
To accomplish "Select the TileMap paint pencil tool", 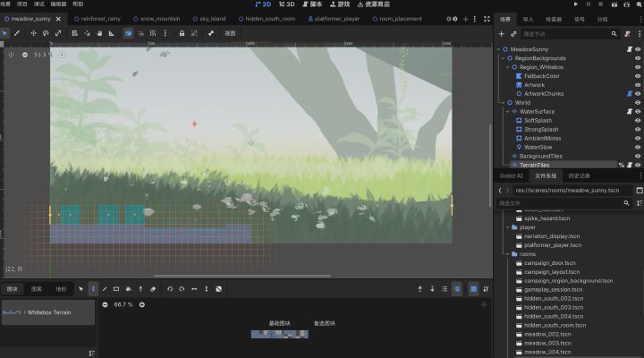I will 93,289.
